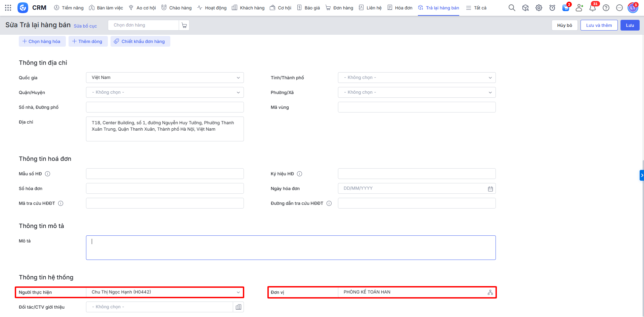This screenshot has width=644, height=317.
Task: Open the app launcher grid icon
Action: (x=8, y=8)
